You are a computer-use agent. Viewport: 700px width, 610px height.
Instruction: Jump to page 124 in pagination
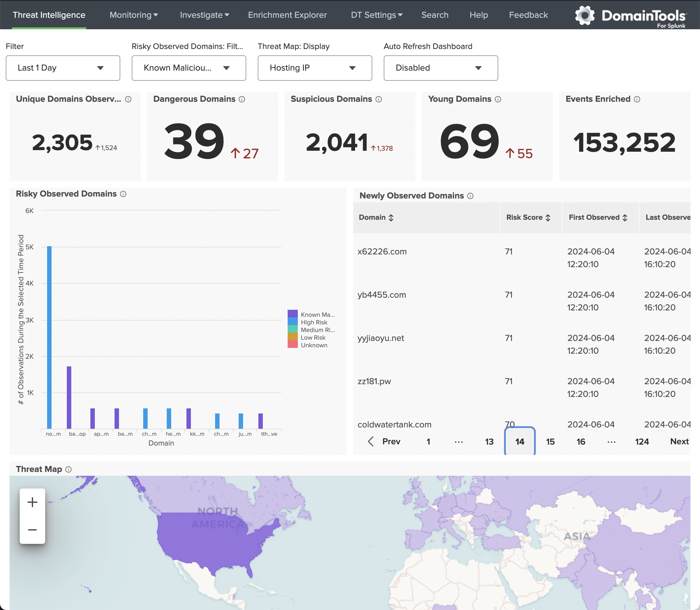click(x=642, y=441)
